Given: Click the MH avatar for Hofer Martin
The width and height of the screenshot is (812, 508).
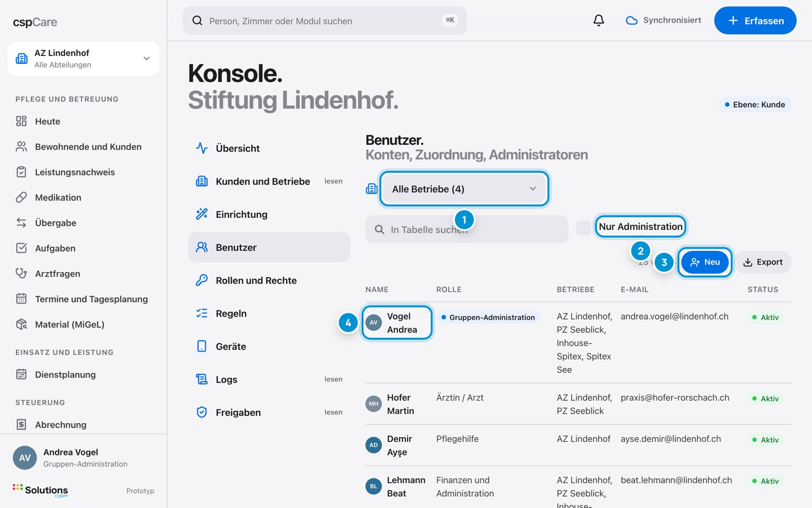Looking at the screenshot, I should 374,404.
